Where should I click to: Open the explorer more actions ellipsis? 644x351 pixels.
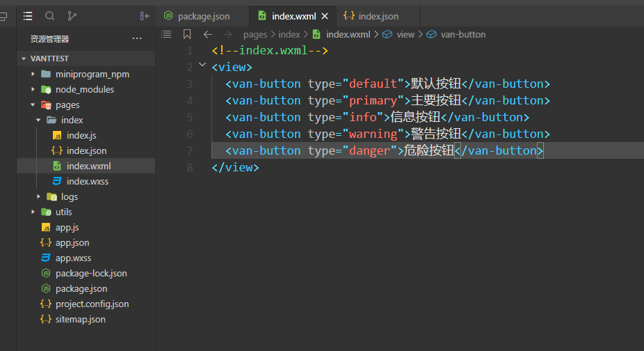(x=137, y=38)
